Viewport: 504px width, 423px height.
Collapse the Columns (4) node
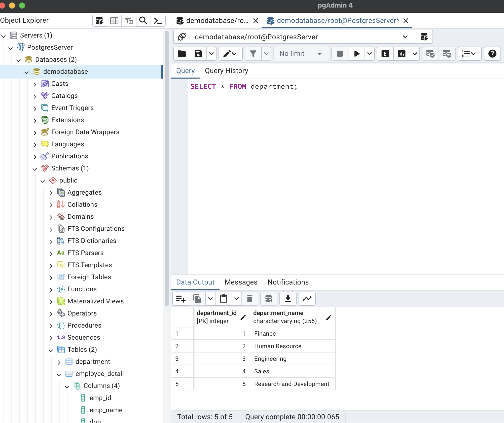(x=67, y=386)
